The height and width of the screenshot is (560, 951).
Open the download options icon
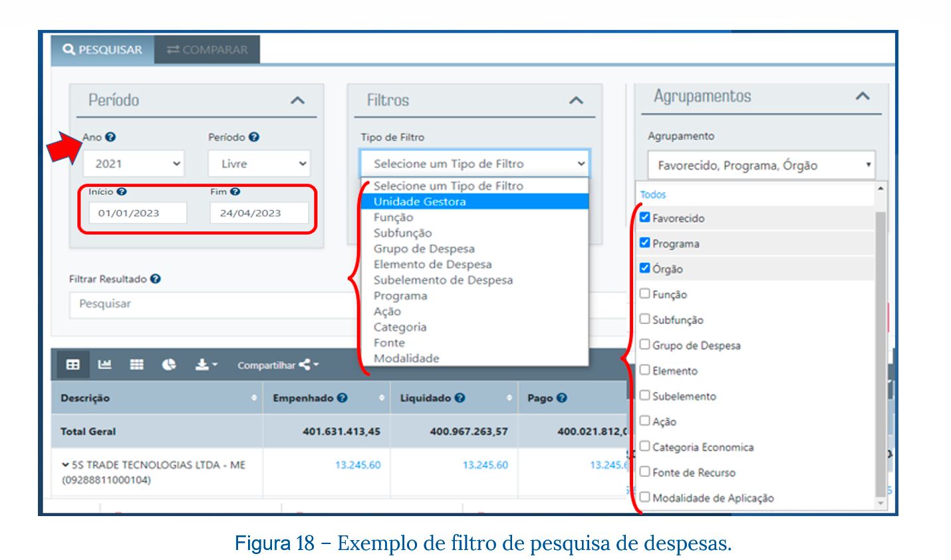coord(205,364)
